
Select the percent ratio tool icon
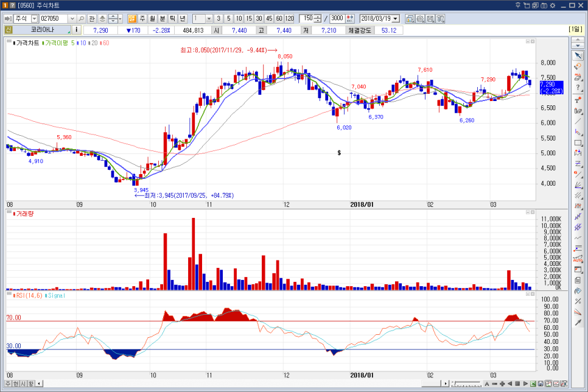click(x=578, y=301)
